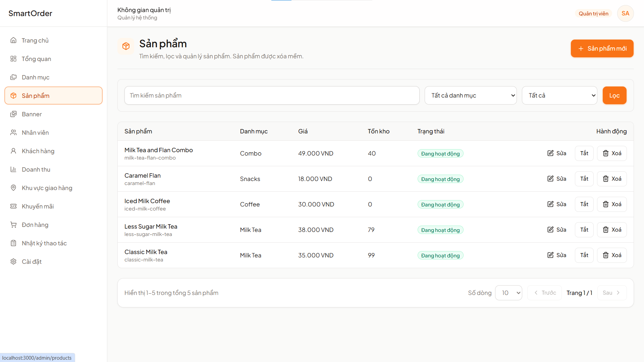Open Khuyến mãi from the sidebar
Image resolution: width=644 pixels, height=362 pixels.
(x=54, y=206)
